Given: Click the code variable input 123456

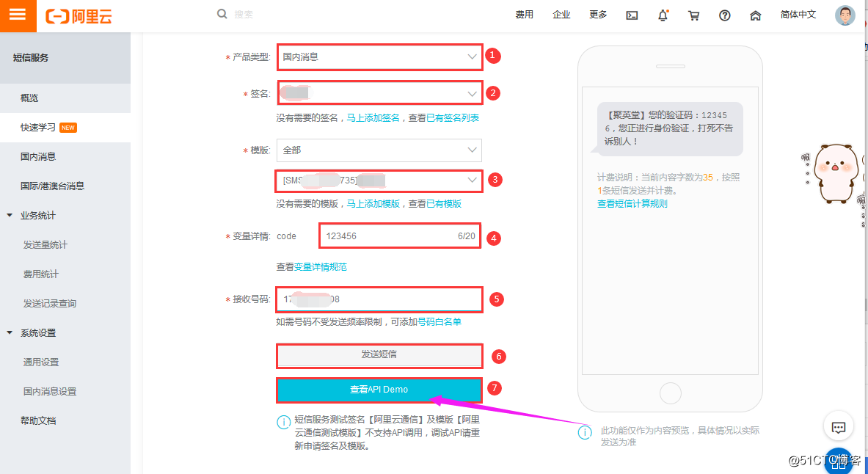Looking at the screenshot, I should click(x=400, y=236).
